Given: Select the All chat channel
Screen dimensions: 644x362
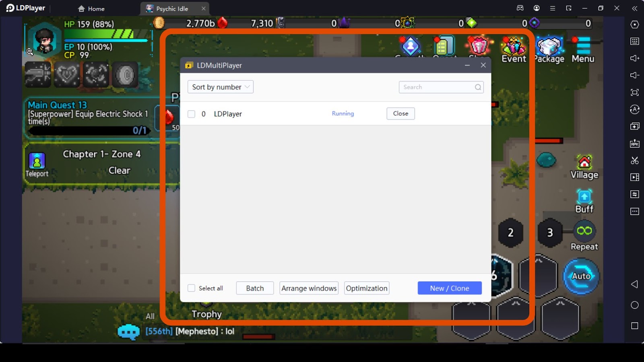Looking at the screenshot, I should [x=150, y=316].
